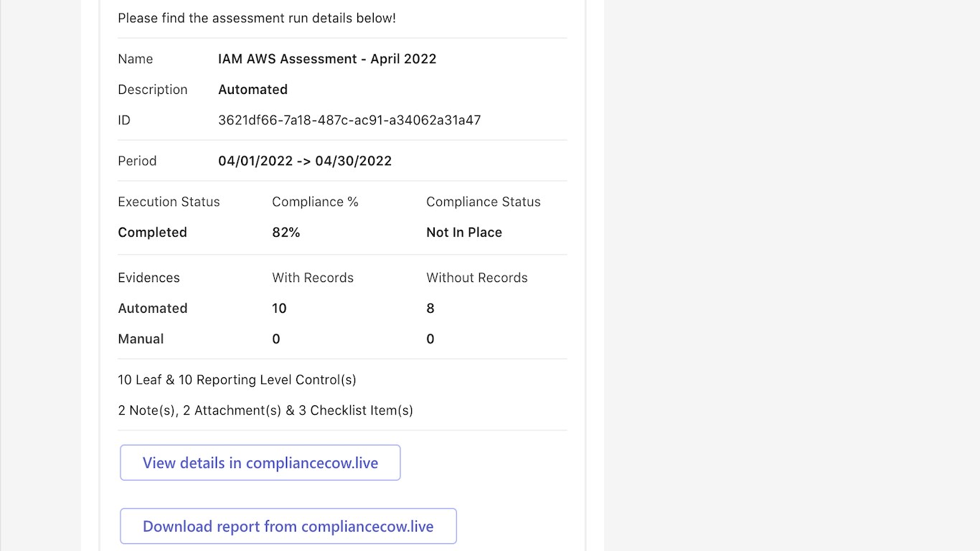
Task: Click the Automated description value
Action: click(x=253, y=90)
